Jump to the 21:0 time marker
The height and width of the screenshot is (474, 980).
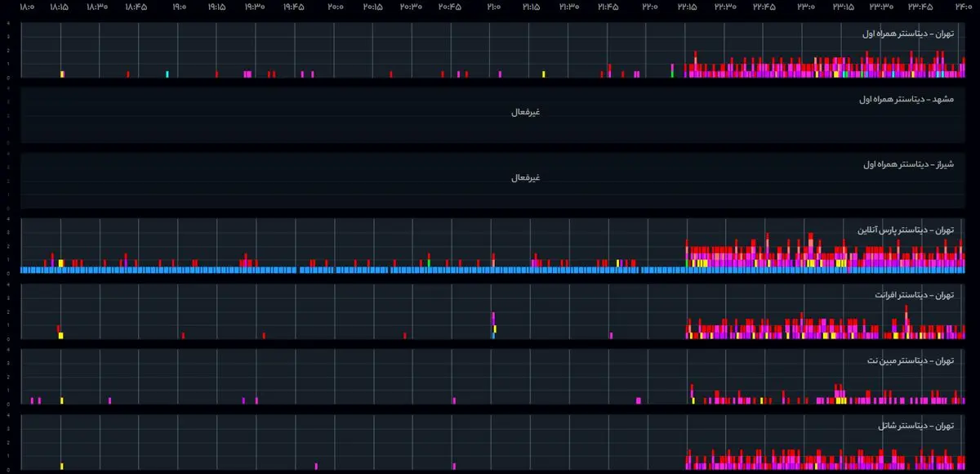493,7
